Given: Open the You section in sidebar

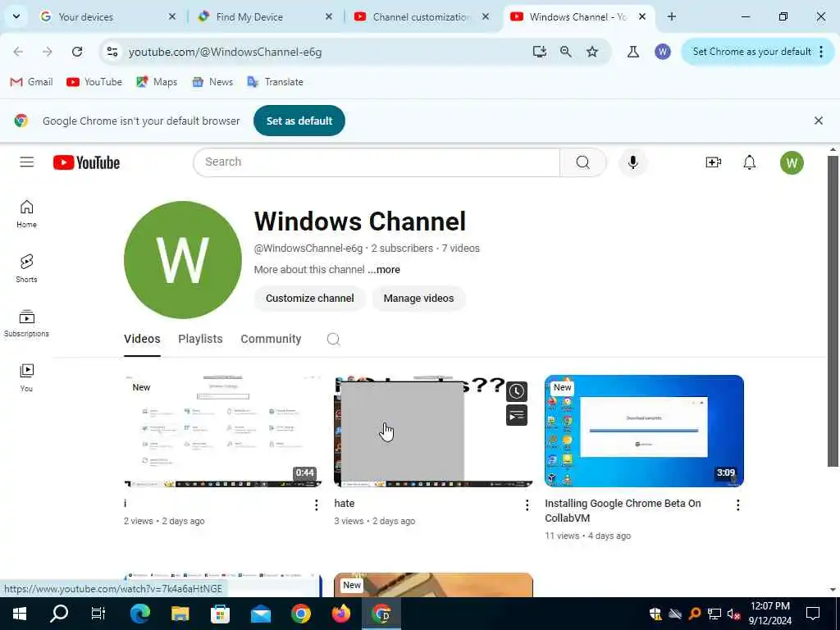Looking at the screenshot, I should [26, 377].
